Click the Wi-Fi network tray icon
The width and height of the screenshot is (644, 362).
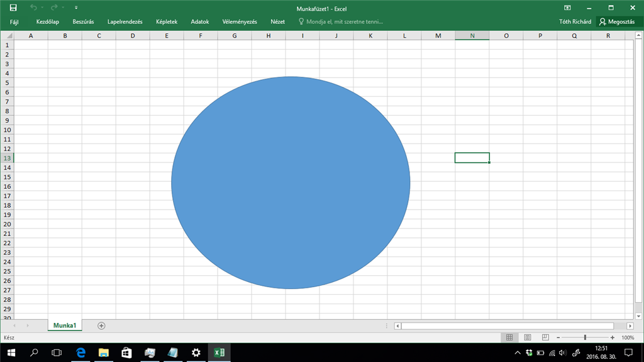tap(552, 353)
